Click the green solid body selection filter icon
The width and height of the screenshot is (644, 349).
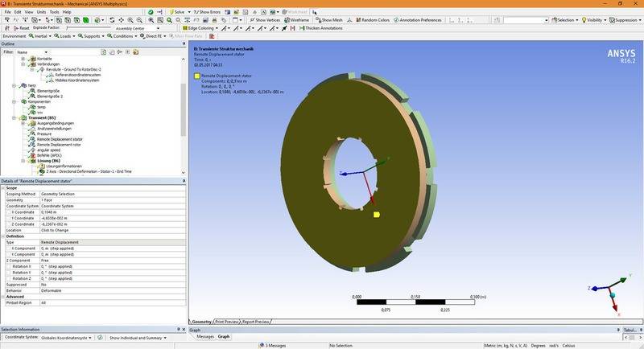[85, 19]
